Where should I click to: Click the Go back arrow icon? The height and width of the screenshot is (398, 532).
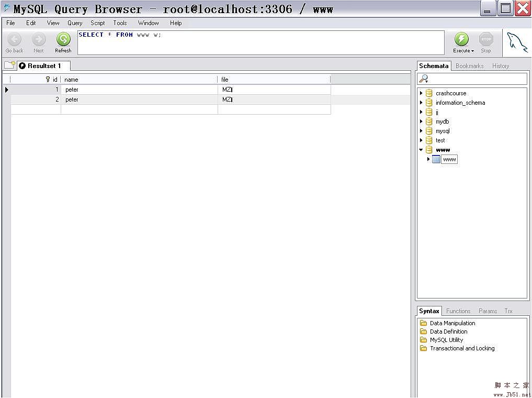(14, 39)
